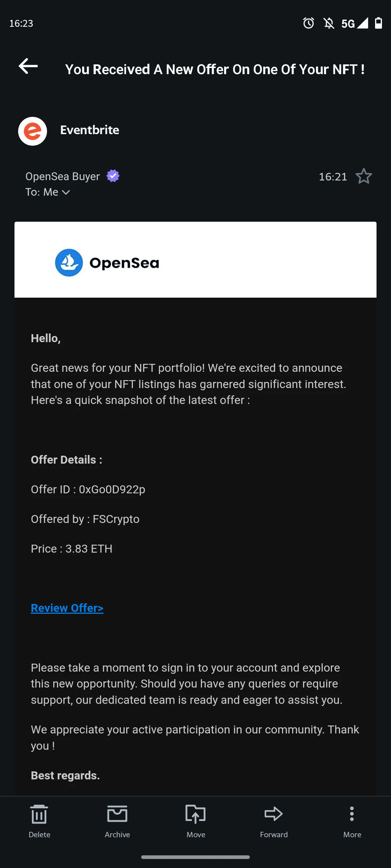
Task: Tap the muted notifications bell icon
Action: [329, 23]
